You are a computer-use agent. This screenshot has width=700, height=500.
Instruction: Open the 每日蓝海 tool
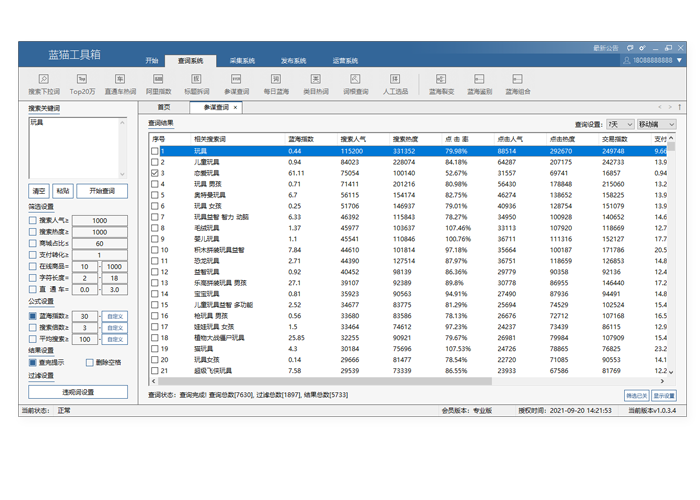[276, 84]
